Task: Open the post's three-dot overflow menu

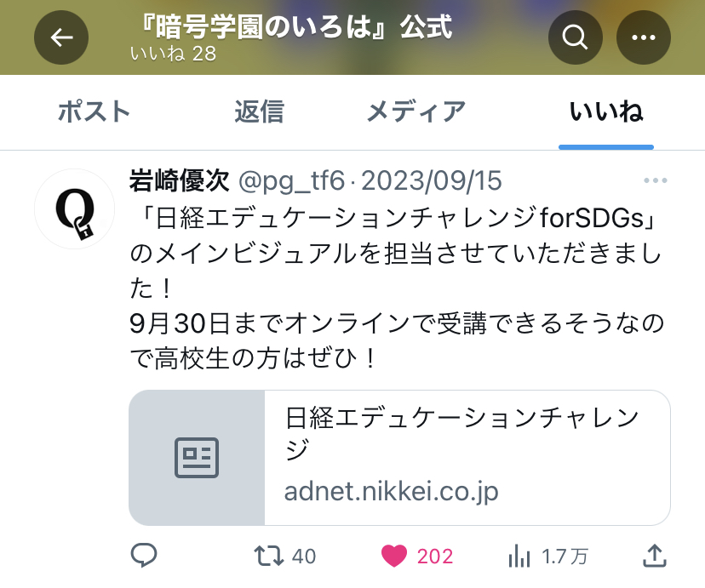Action: pos(655,180)
